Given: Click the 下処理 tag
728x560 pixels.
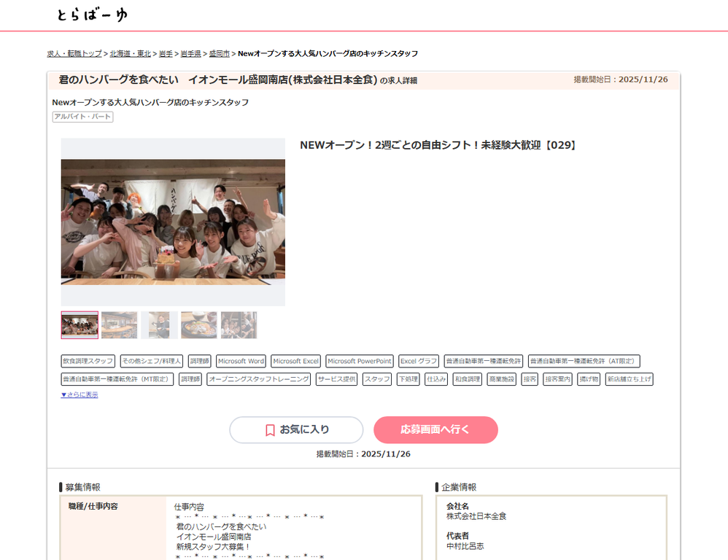Looking at the screenshot, I should (x=408, y=379).
